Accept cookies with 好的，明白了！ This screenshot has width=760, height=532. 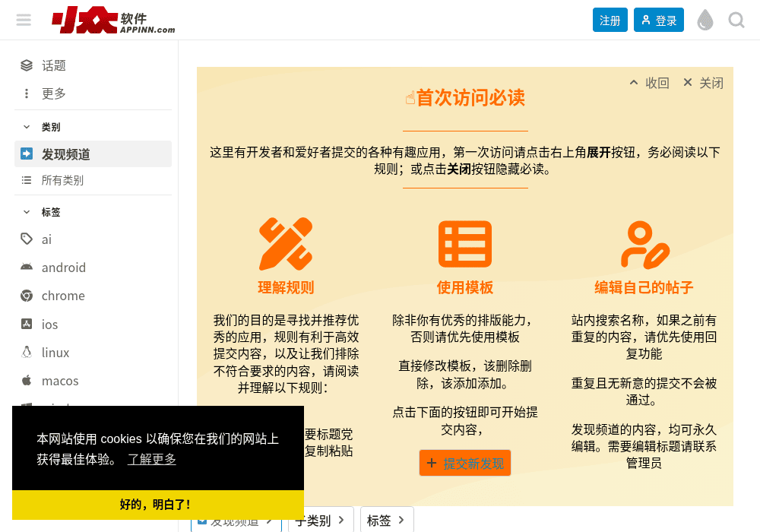click(x=158, y=505)
